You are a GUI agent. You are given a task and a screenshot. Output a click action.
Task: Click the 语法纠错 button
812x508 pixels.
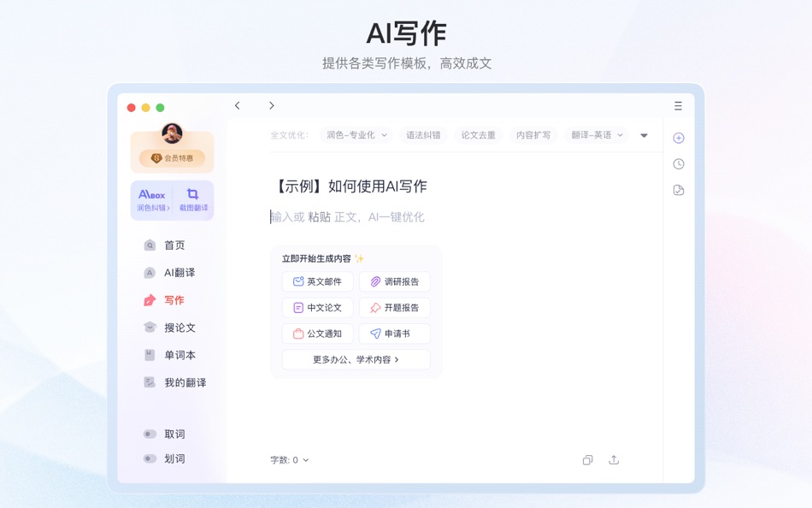coord(423,135)
